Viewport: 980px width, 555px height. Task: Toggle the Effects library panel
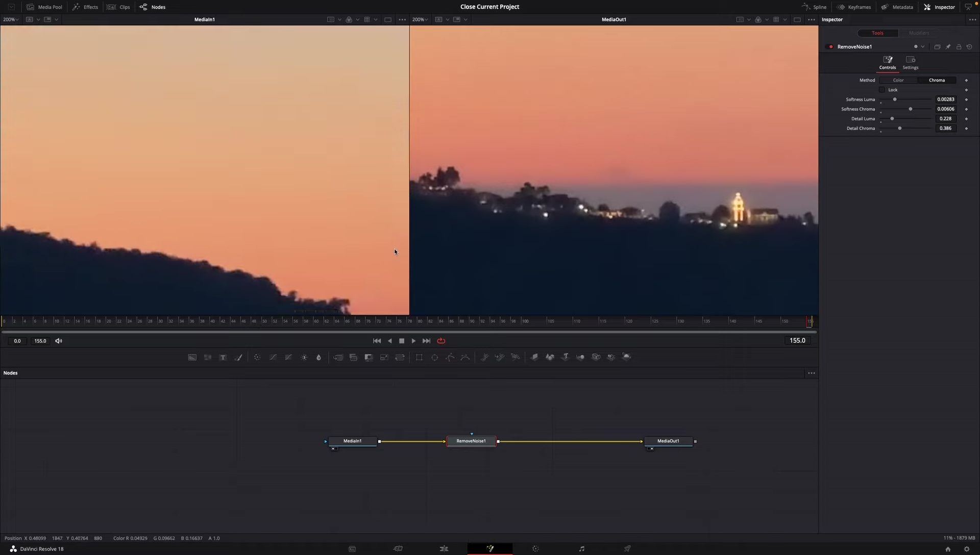pyautogui.click(x=85, y=7)
